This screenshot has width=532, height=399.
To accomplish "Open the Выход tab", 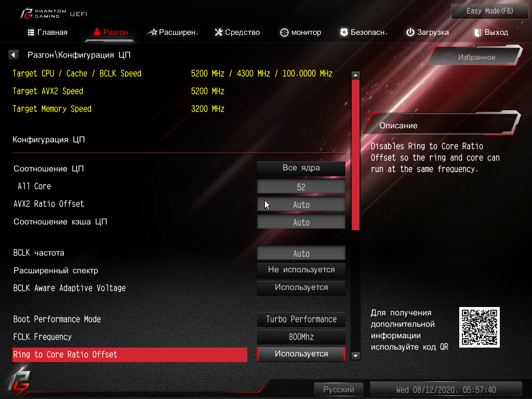I will click(491, 32).
